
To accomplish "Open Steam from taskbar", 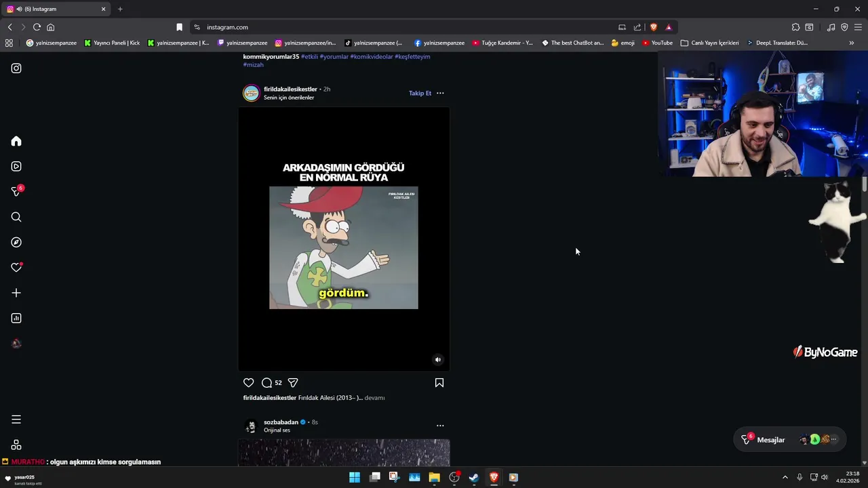I will (x=474, y=477).
